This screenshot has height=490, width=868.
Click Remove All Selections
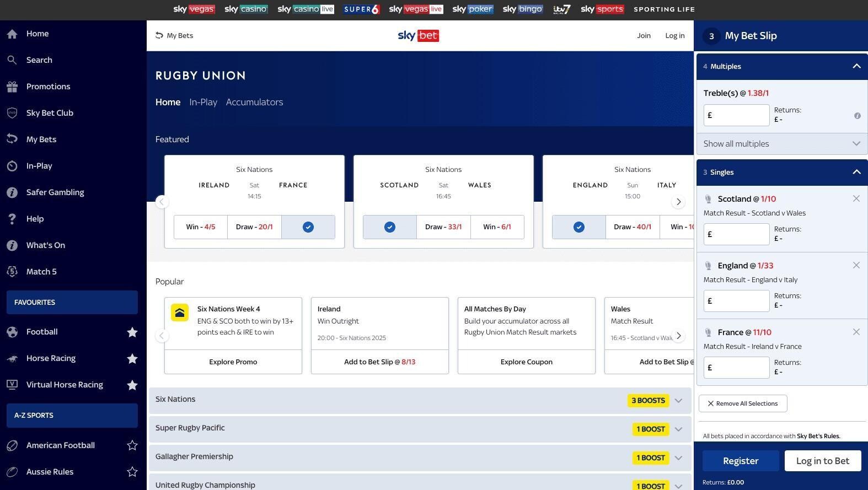743,403
